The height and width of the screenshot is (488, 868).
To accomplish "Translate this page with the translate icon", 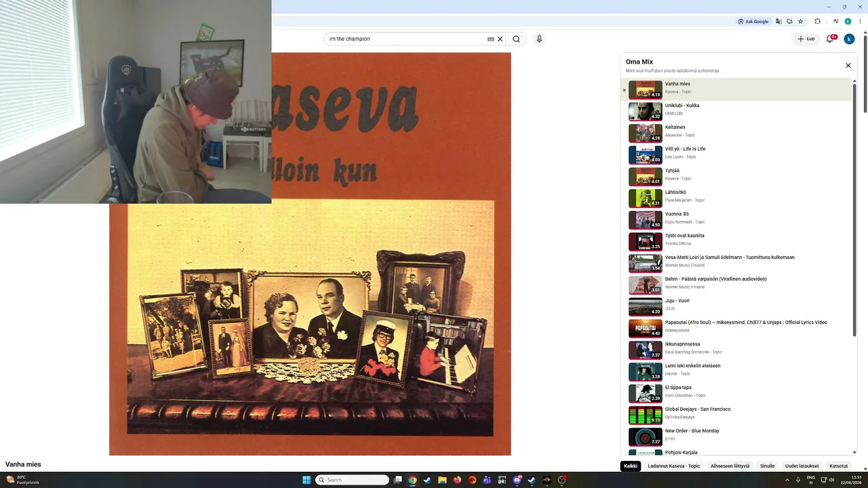I will 778,21.
